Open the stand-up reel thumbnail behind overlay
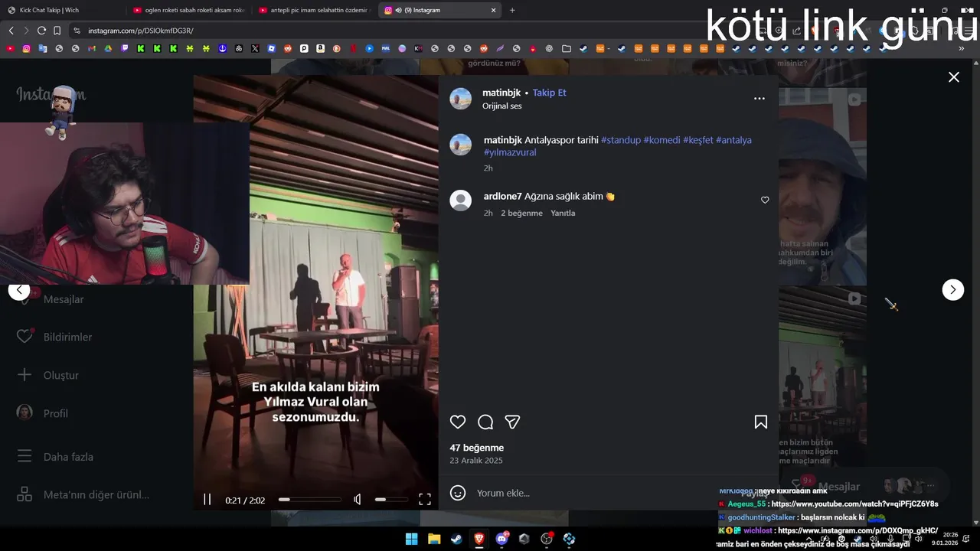 [x=822, y=377]
